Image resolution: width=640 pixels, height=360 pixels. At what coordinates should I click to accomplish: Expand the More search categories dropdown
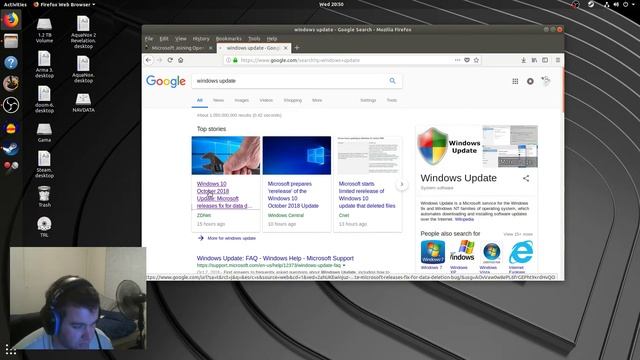[x=317, y=100]
